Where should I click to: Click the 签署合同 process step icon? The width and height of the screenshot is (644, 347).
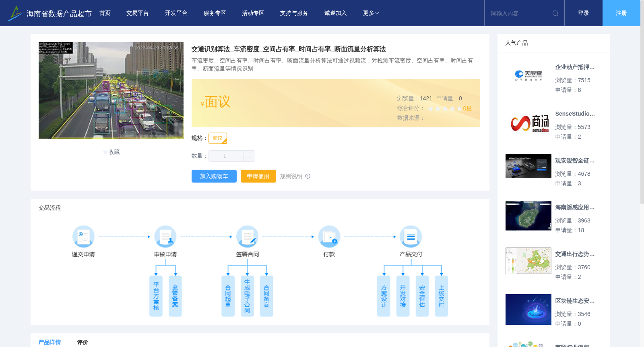[247, 237]
